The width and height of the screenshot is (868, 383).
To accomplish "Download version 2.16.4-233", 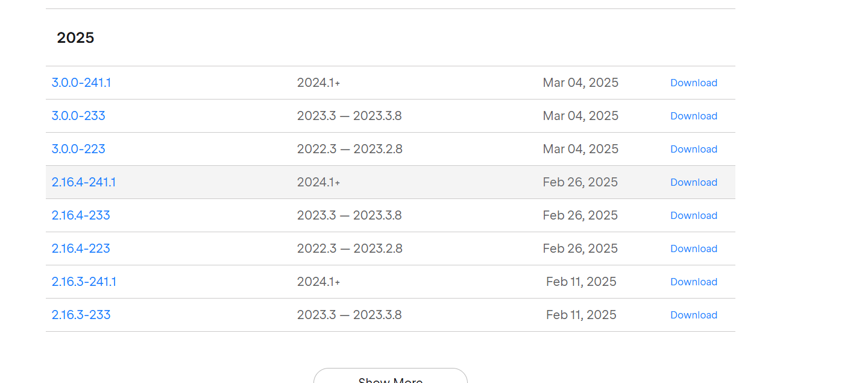I will click(694, 215).
